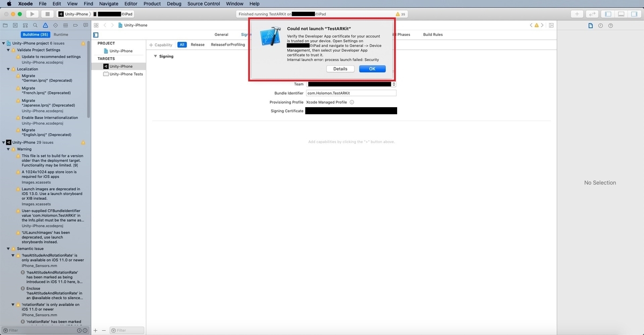Open the Test navigator diamond icon
Screen dimensions: 644x335
coord(55,25)
